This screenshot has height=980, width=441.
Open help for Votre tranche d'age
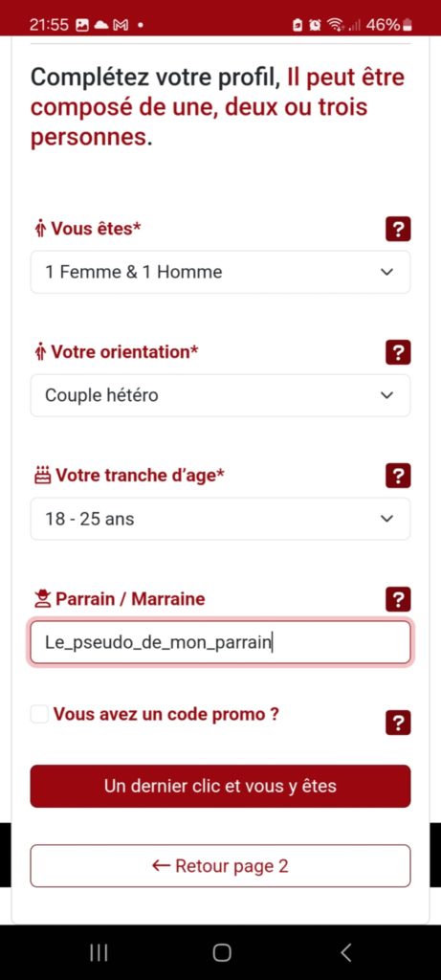pos(398,476)
